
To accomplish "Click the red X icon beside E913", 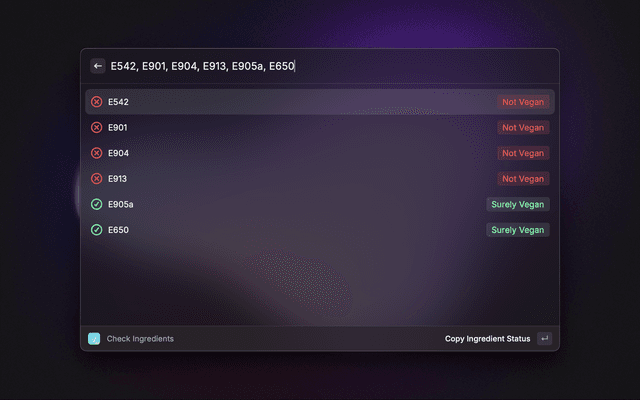I will [96, 179].
